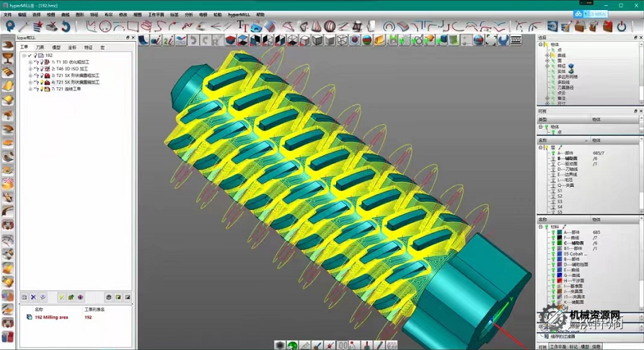Image resolution: width=644 pixels, height=350 pixels.
Task: Select job 3 T21 5X in the job list
Action: click(75, 76)
